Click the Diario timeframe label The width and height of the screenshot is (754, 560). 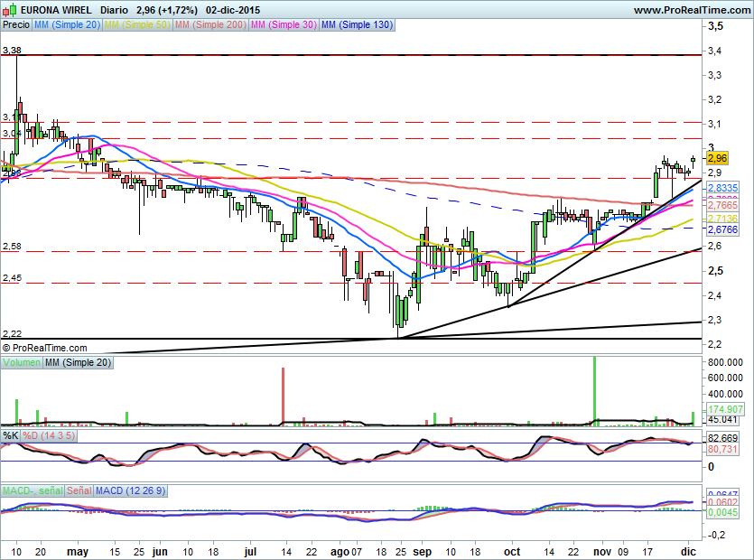(x=113, y=9)
